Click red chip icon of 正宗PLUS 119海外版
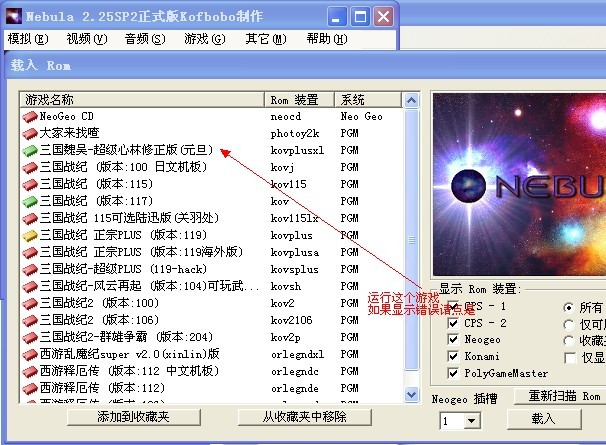The height and width of the screenshot is (445, 606). click(x=30, y=252)
